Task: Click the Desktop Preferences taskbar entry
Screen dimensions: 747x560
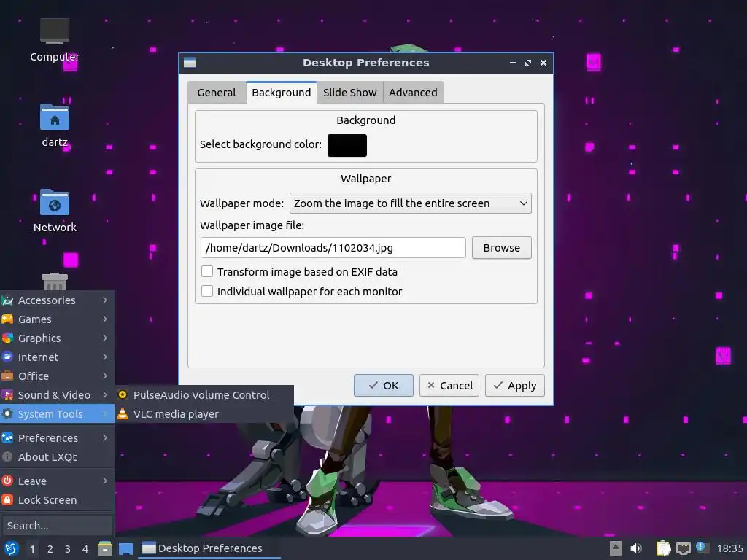Action: [209, 548]
